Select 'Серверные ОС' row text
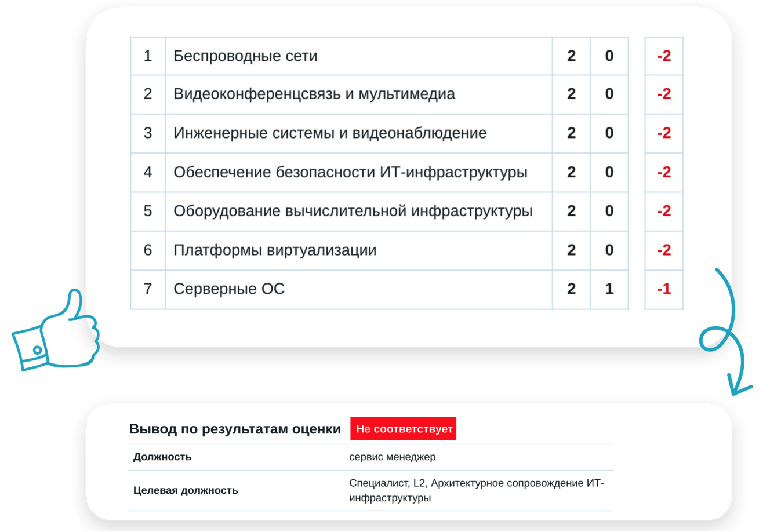This screenshot has height=532, width=781. point(229,289)
